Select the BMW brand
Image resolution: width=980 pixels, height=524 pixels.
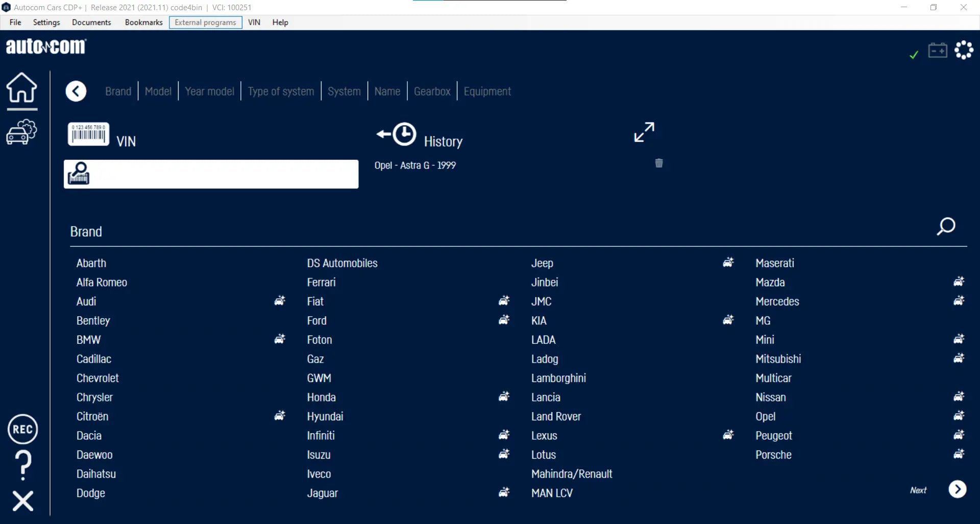coord(88,340)
